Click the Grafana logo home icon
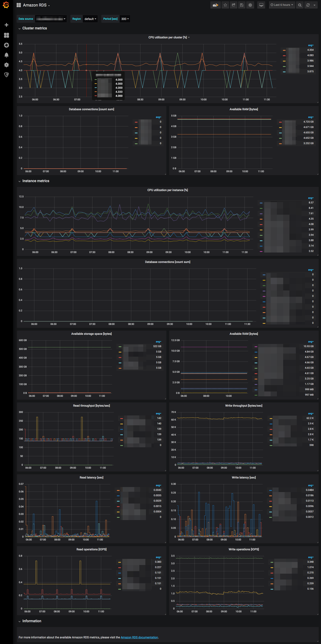The image size is (321, 644). 6,5
